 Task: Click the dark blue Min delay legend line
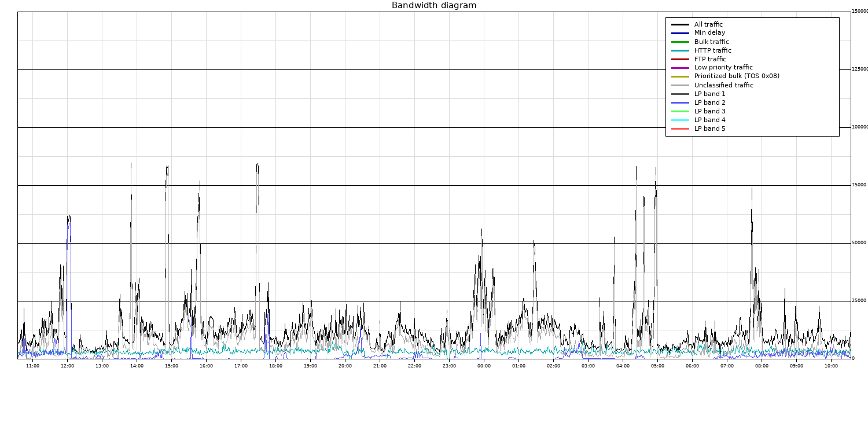pos(680,33)
